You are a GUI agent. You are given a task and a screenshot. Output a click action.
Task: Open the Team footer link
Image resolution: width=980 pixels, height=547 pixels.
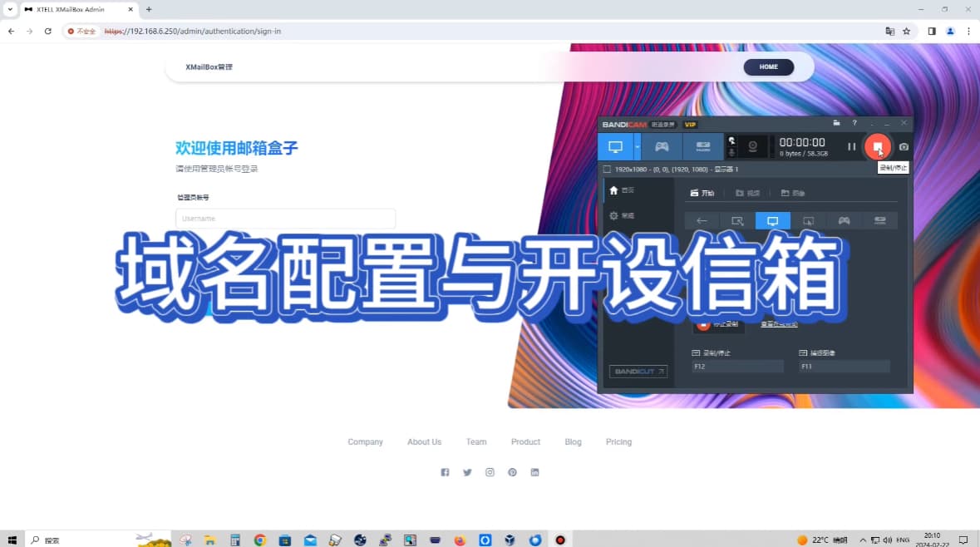click(x=476, y=442)
